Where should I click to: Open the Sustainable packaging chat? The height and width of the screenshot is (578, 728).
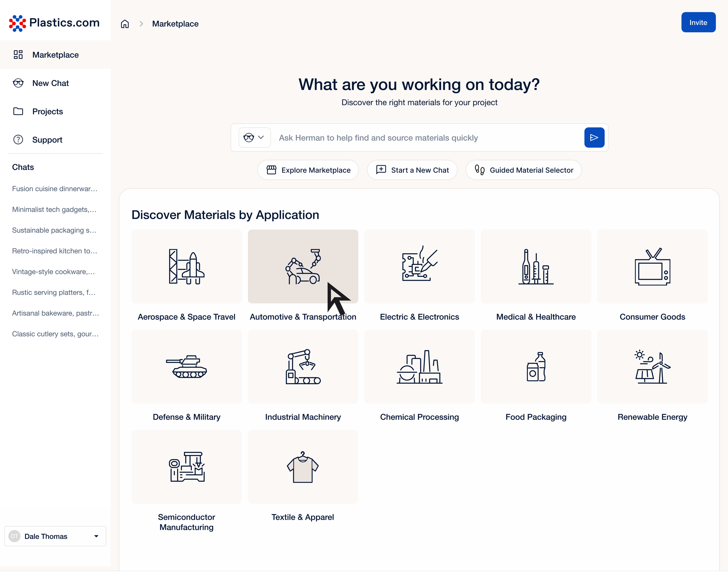[x=54, y=230]
